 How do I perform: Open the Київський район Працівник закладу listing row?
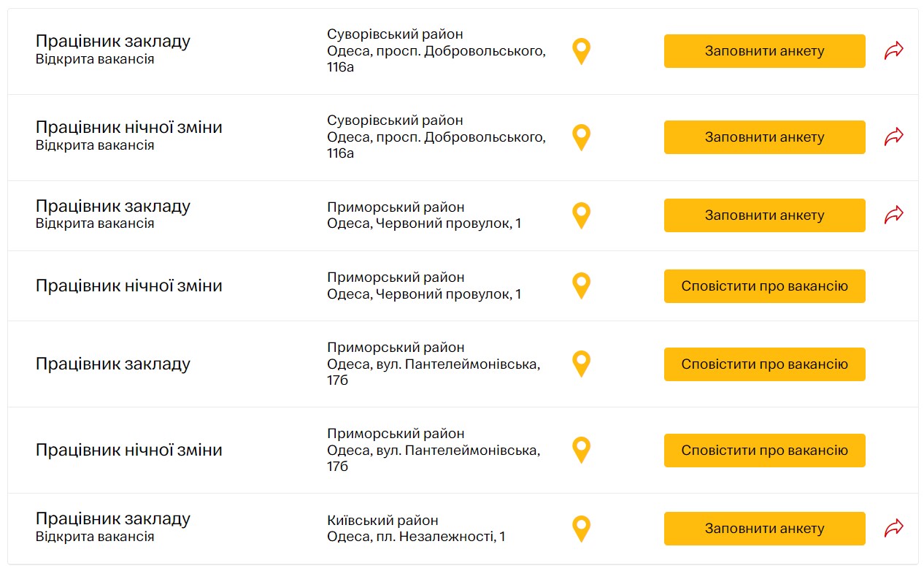pos(113,518)
